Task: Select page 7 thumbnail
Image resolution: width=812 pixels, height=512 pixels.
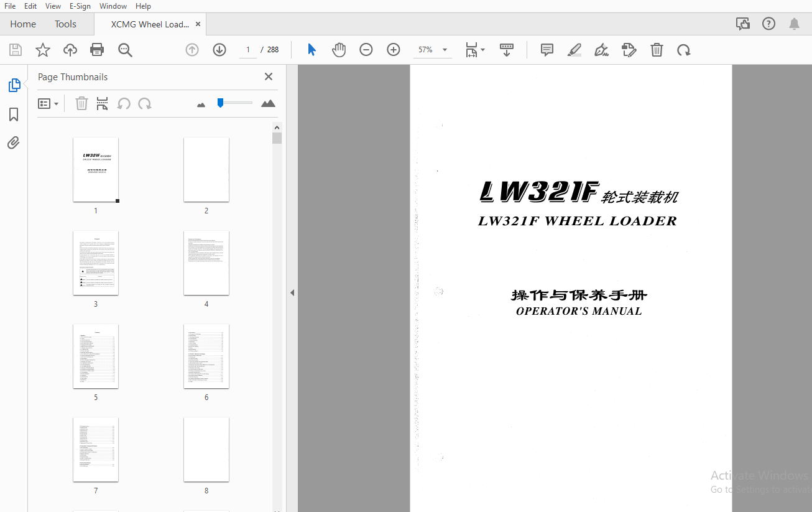Action: [96, 450]
